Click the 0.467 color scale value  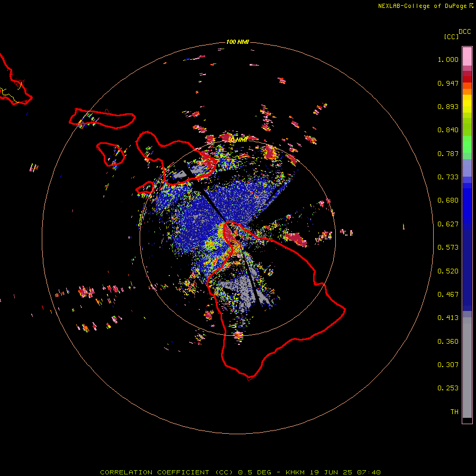(448, 295)
